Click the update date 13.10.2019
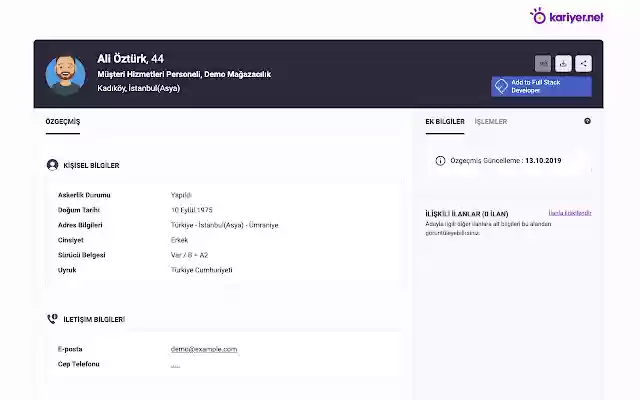The image size is (640, 400). click(543, 160)
